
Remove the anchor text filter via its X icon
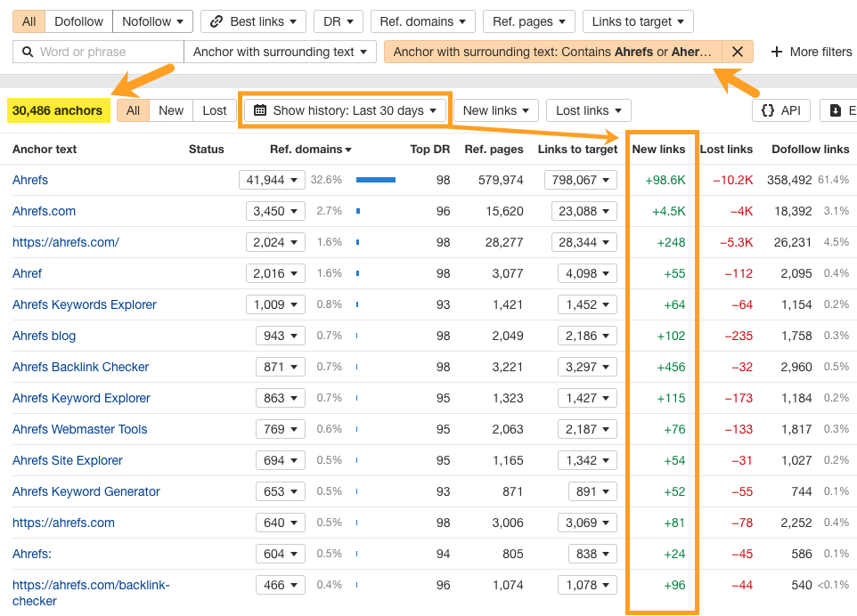pos(738,52)
